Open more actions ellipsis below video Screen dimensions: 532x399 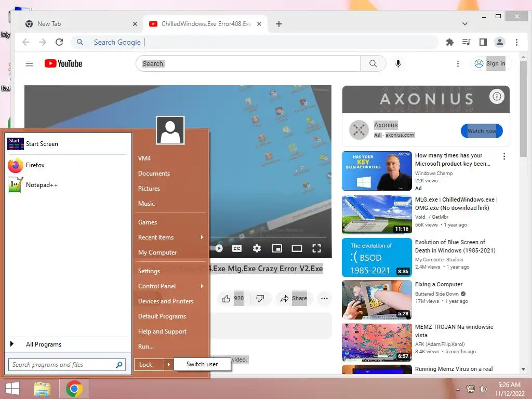coord(324,298)
